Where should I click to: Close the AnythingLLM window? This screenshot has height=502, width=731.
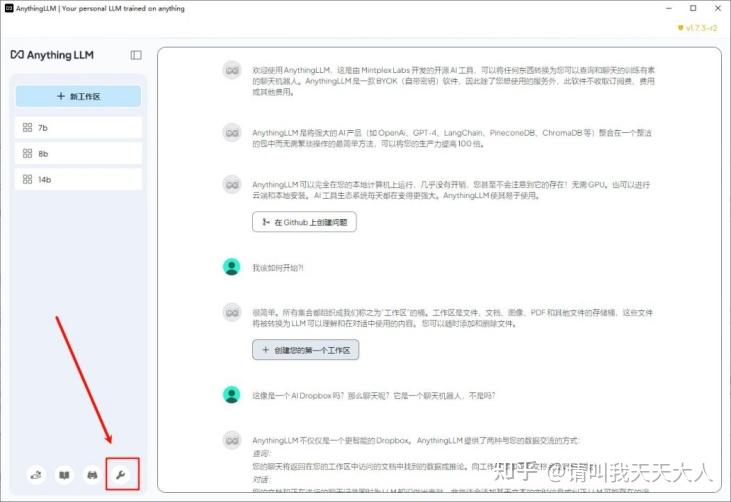(x=718, y=8)
